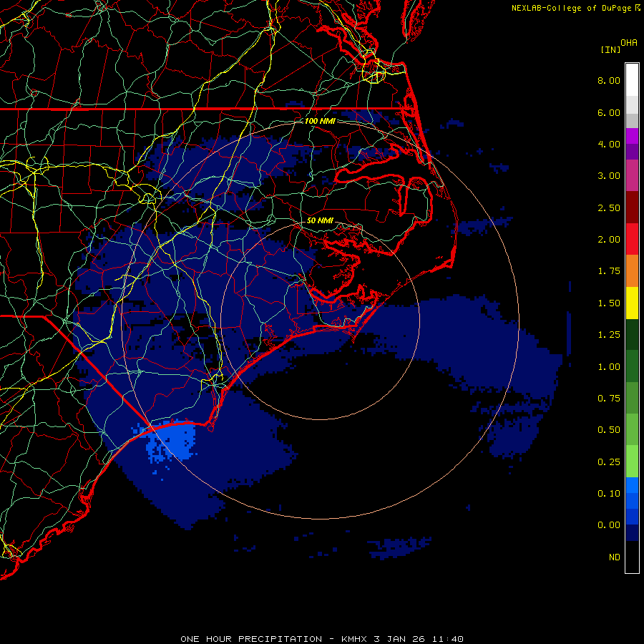Image resolution: width=644 pixels, height=644 pixels.
Task: Click the 0.25 legend value
Action: point(609,462)
